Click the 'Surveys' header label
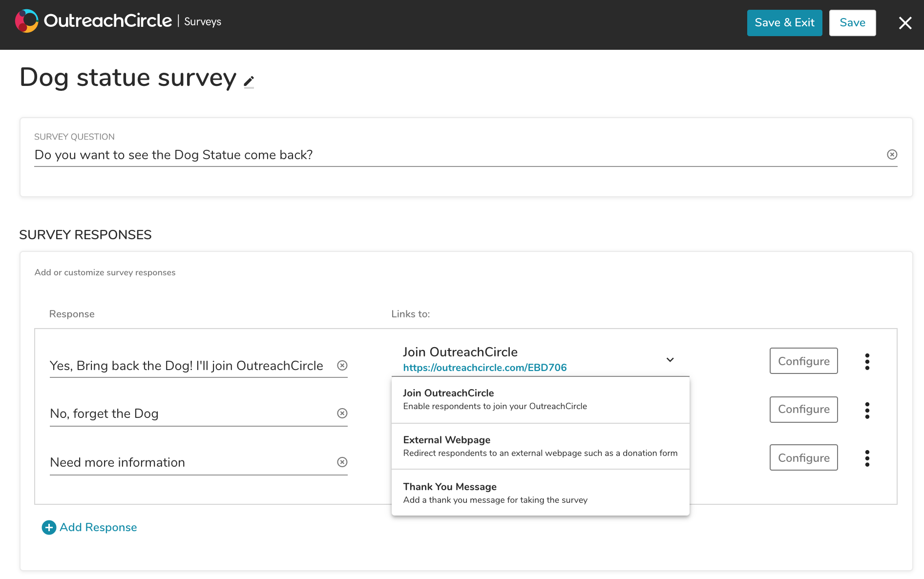The image size is (924, 579). pos(203,21)
